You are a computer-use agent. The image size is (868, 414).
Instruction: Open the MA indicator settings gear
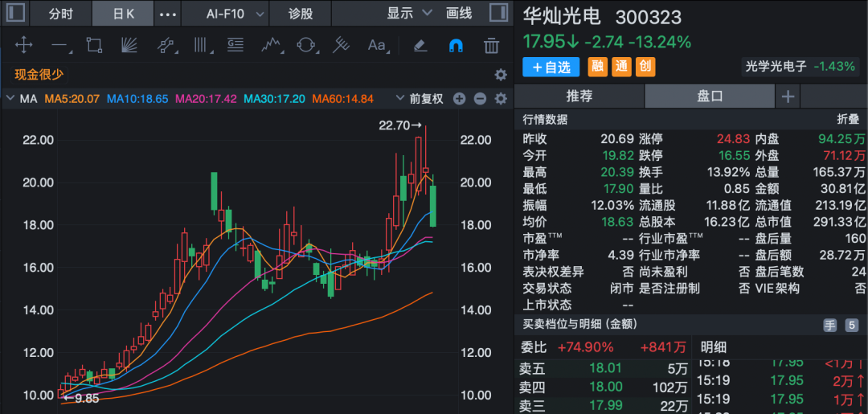pos(501,99)
